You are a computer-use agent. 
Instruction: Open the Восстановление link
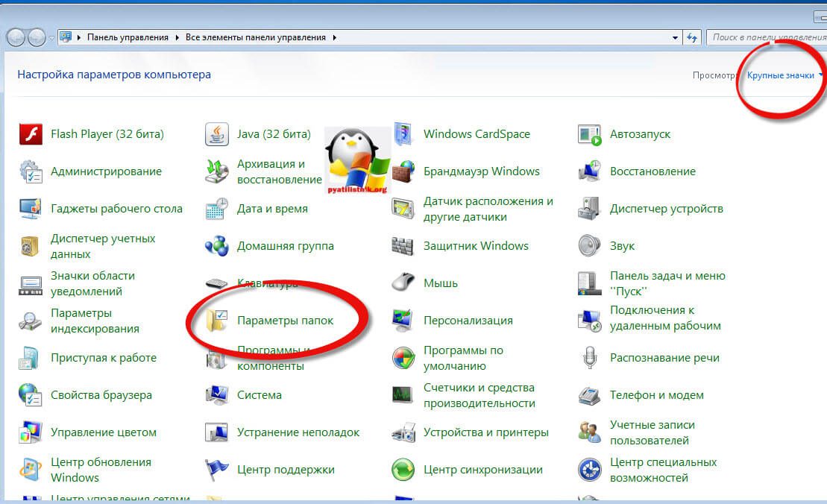[x=653, y=171]
